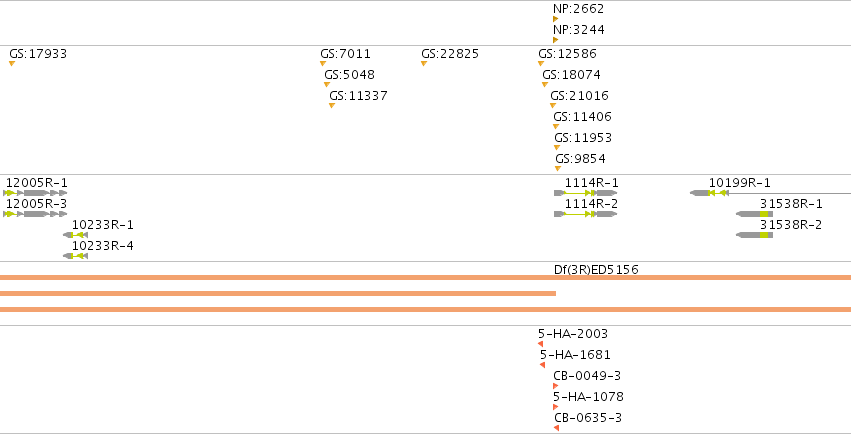Select the 12005R-3 transcript label

(x=37, y=204)
